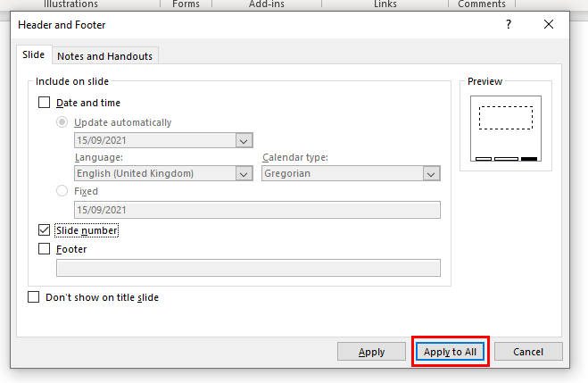
Task: Enable the Date and time checkbox
Action: coord(45,103)
